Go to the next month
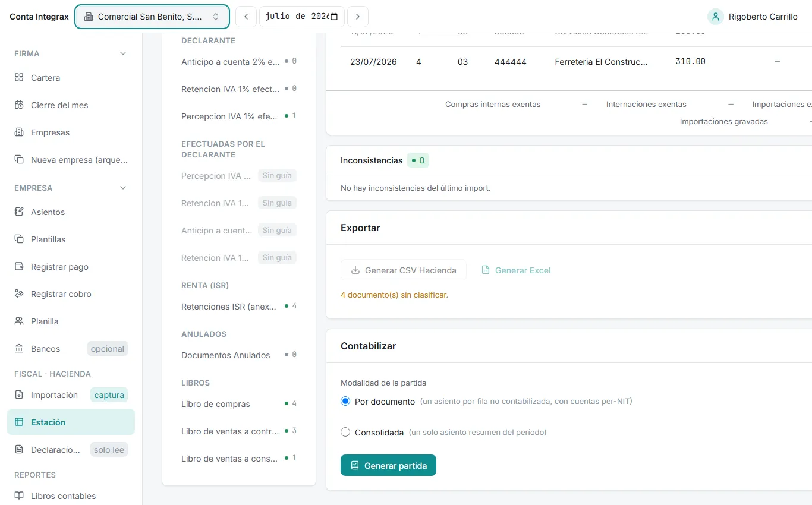812x505 pixels. [358, 17]
